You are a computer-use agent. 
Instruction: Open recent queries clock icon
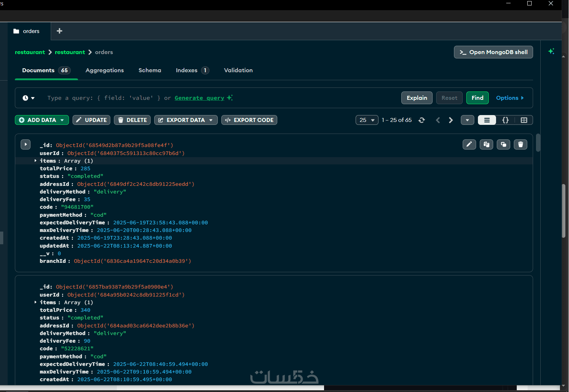click(x=28, y=98)
